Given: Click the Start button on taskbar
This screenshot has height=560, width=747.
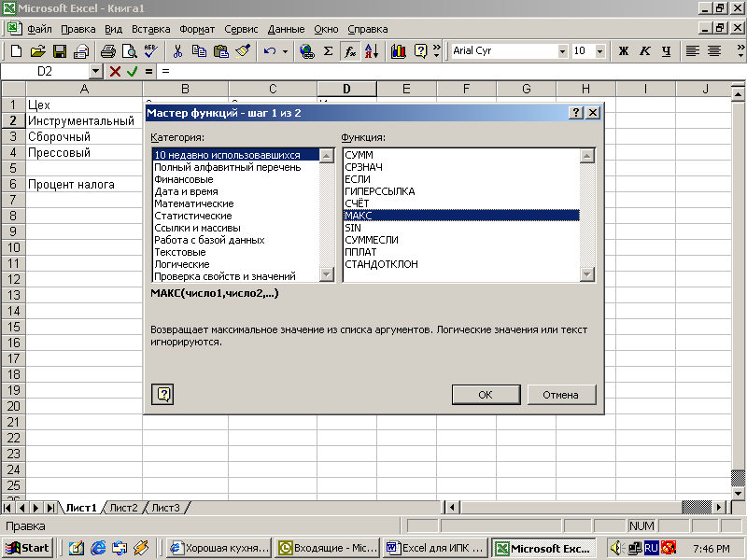Looking at the screenshot, I should tap(27, 548).
